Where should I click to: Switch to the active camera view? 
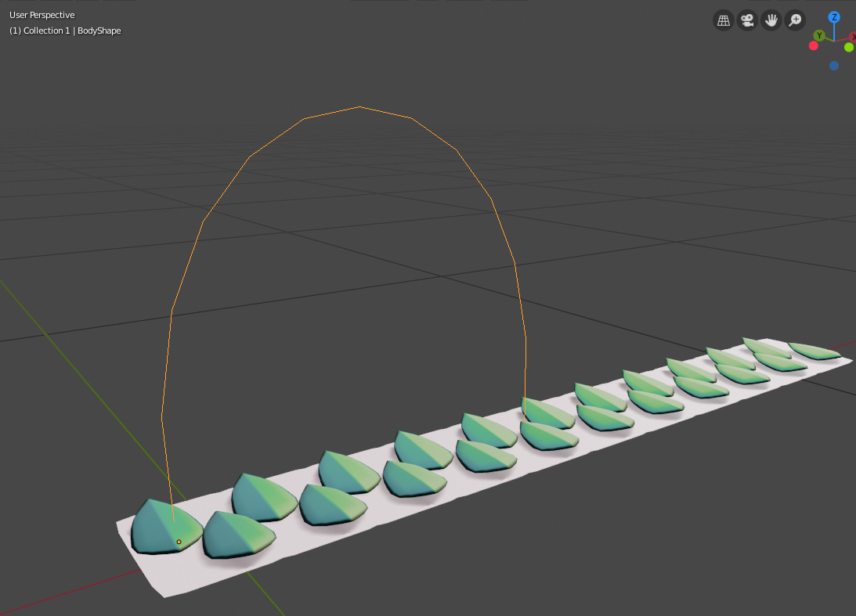click(747, 20)
